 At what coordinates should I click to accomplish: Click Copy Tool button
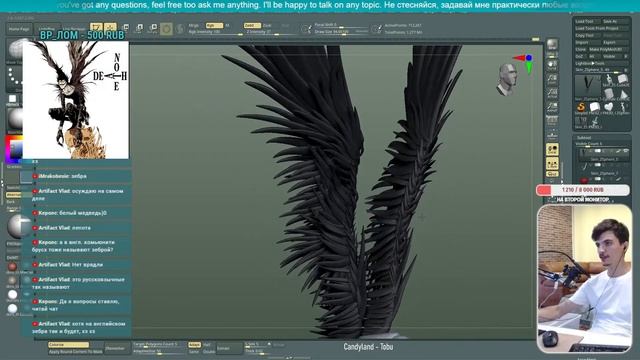click(x=587, y=36)
